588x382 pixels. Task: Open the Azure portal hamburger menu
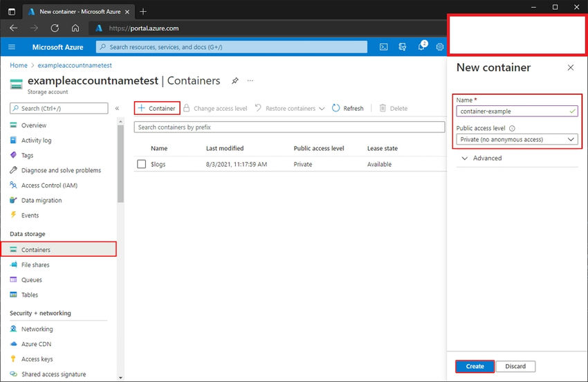pyautogui.click(x=12, y=47)
